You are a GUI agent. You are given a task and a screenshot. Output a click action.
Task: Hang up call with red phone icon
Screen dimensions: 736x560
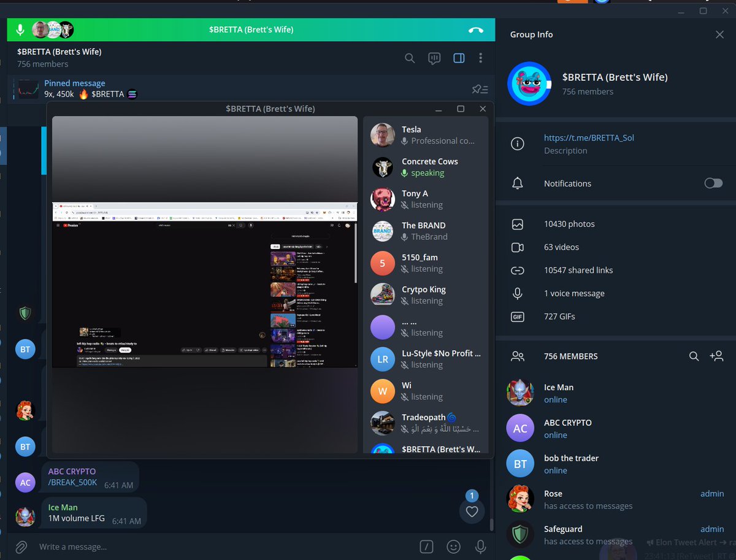pos(475,29)
